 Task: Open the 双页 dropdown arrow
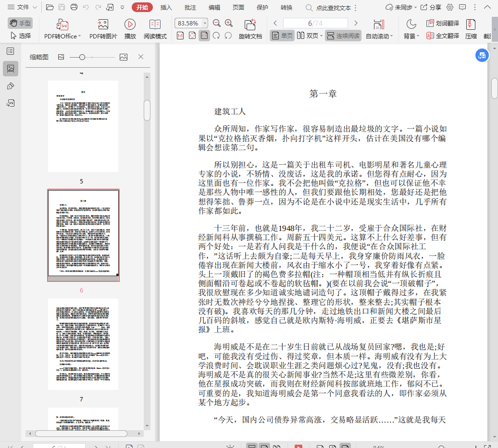click(x=322, y=36)
